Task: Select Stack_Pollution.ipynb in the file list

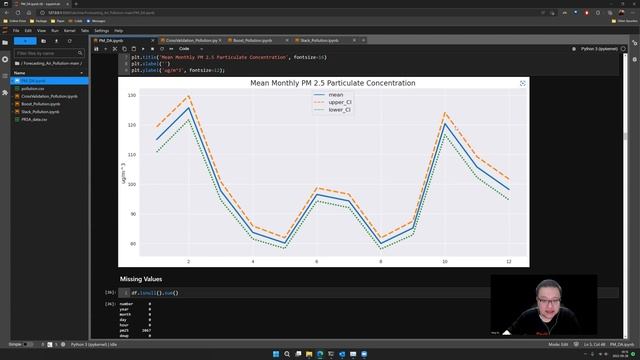Action: coord(49,112)
